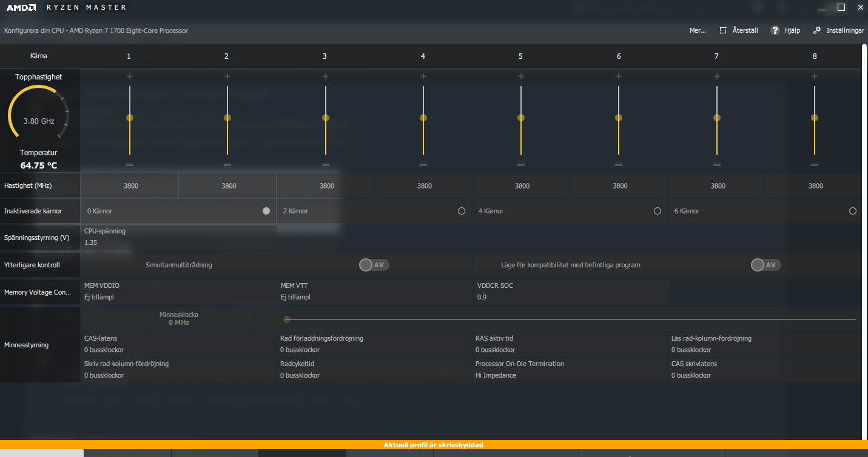Click the plus icon above core 1 slider
Image resolution: width=868 pixels, height=457 pixels.
129,76
